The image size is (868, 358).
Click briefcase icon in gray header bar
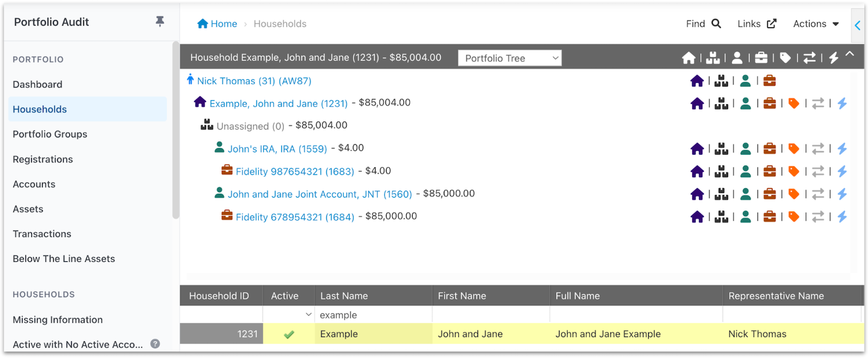tap(761, 58)
